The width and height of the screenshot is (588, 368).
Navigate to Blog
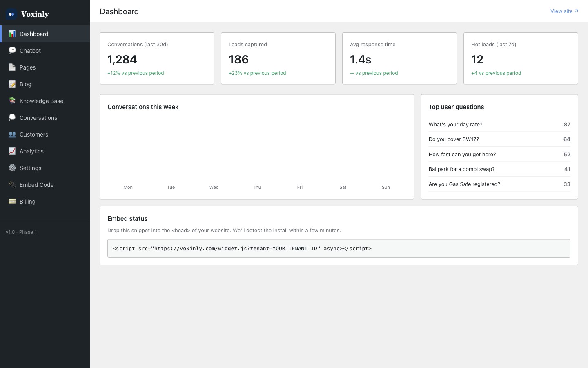(45, 84)
